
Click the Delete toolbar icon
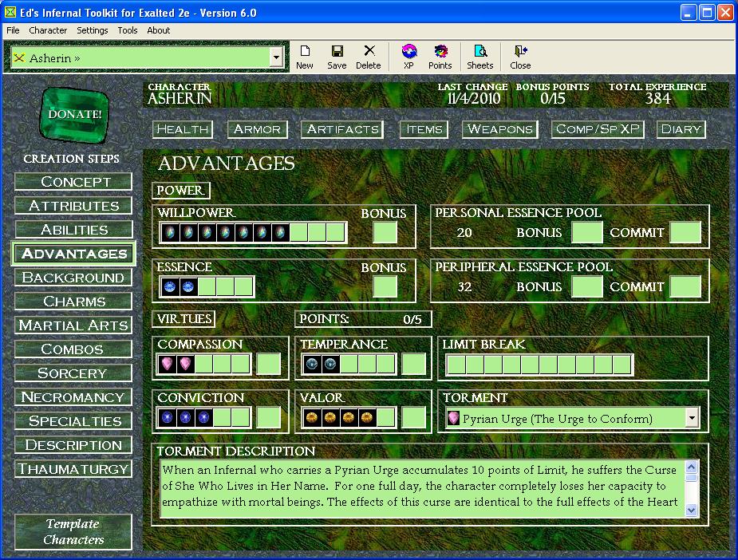pos(368,57)
